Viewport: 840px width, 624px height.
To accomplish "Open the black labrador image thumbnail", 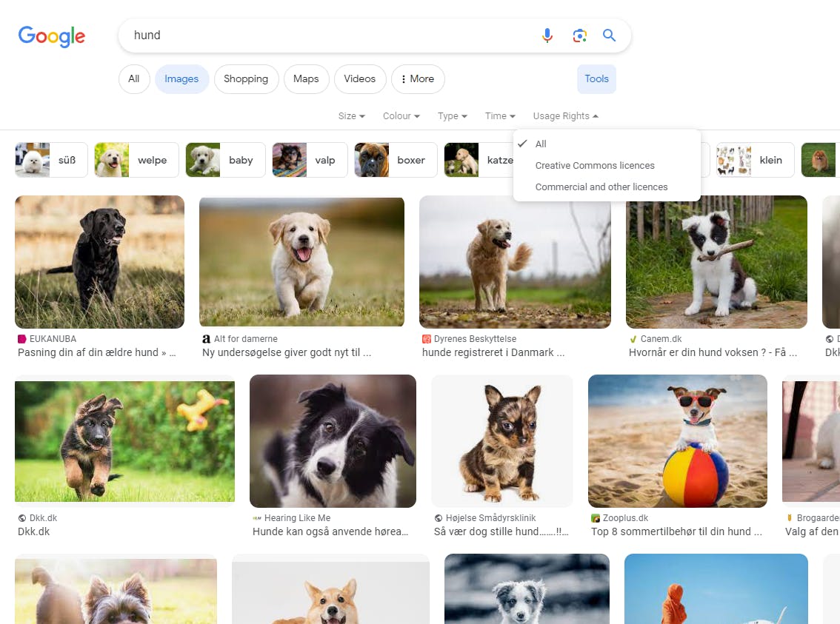I will click(100, 262).
